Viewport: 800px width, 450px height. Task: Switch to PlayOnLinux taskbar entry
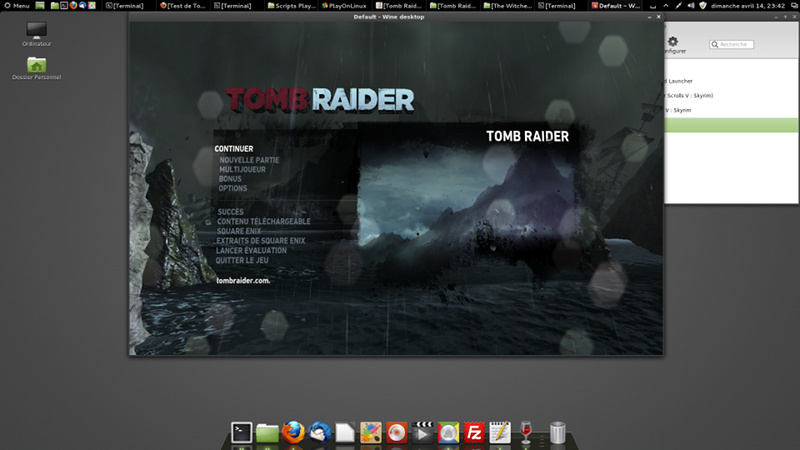coord(345,6)
